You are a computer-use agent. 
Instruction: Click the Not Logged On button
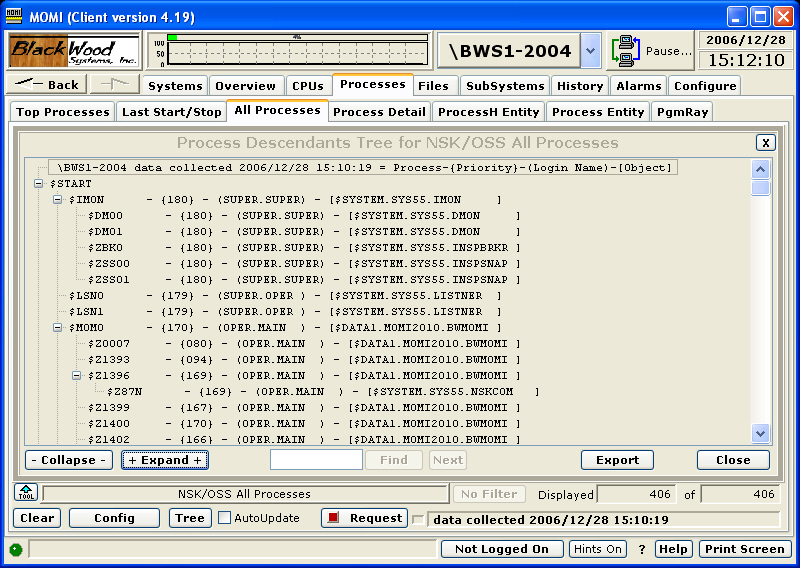pos(502,549)
